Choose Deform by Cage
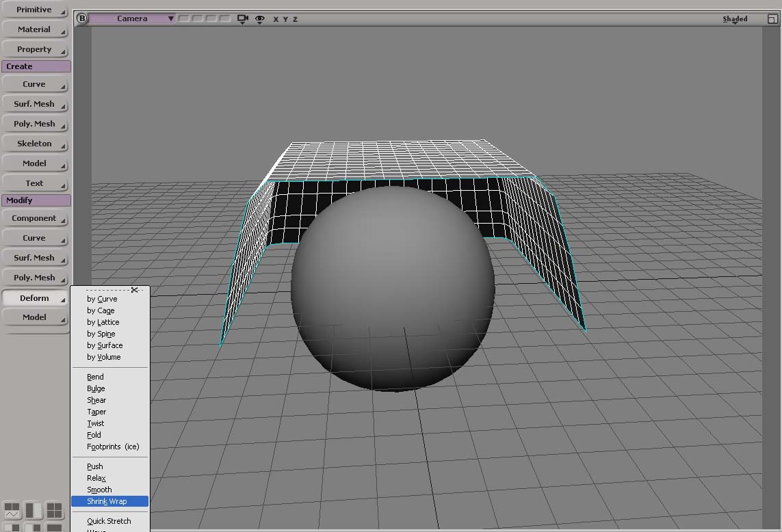 (x=109, y=310)
